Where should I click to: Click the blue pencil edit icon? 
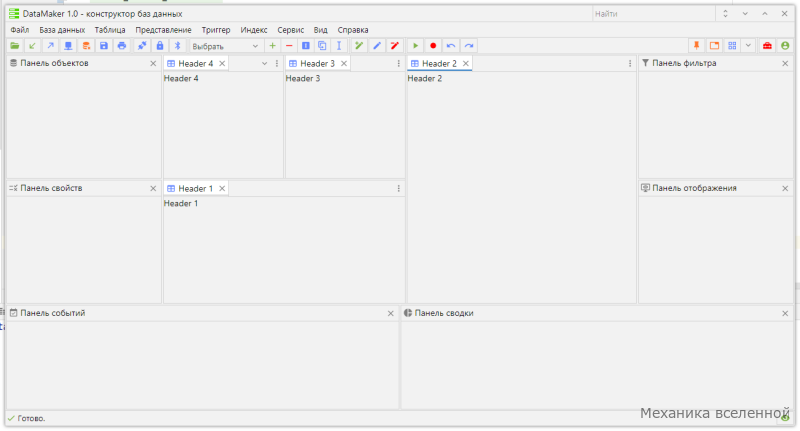[x=377, y=46]
